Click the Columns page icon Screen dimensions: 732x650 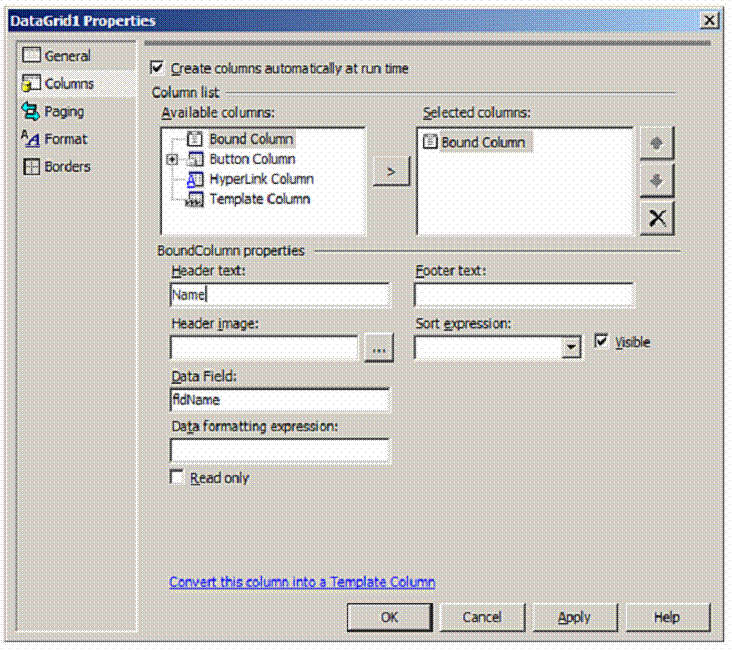pos(31,83)
